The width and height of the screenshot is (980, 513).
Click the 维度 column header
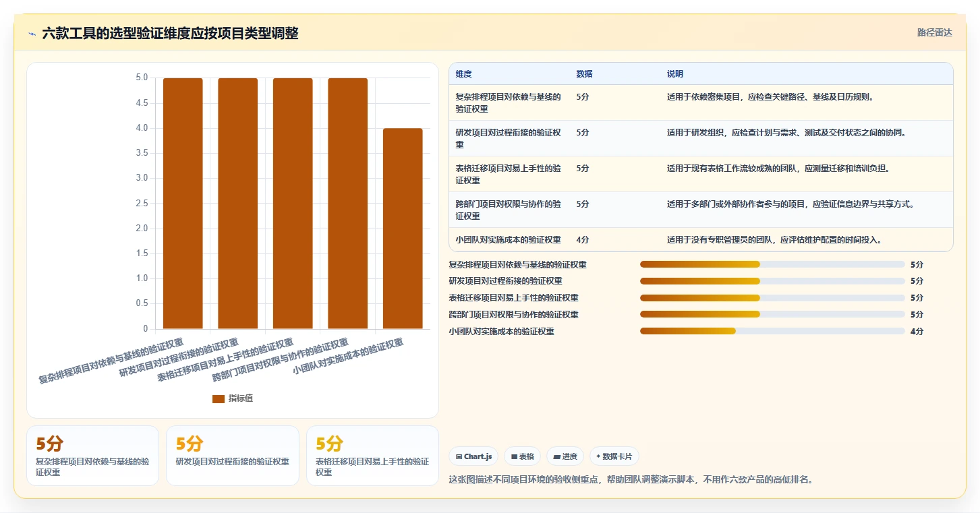tap(463, 73)
